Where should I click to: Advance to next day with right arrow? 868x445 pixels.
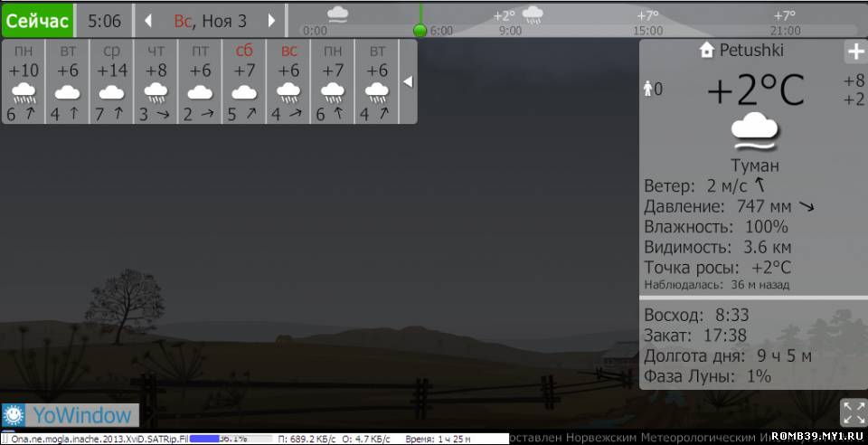[270, 21]
